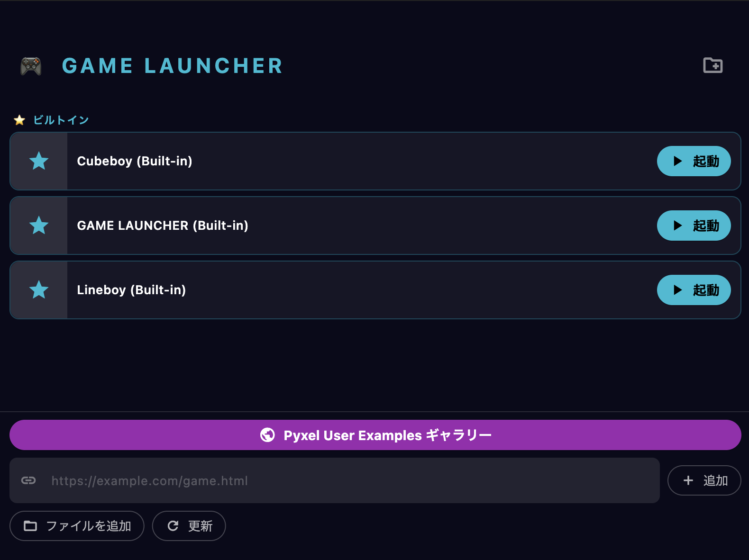749x560 pixels.
Task: Open the Pyxel User Examples ギャラリー
Action: [x=375, y=435]
